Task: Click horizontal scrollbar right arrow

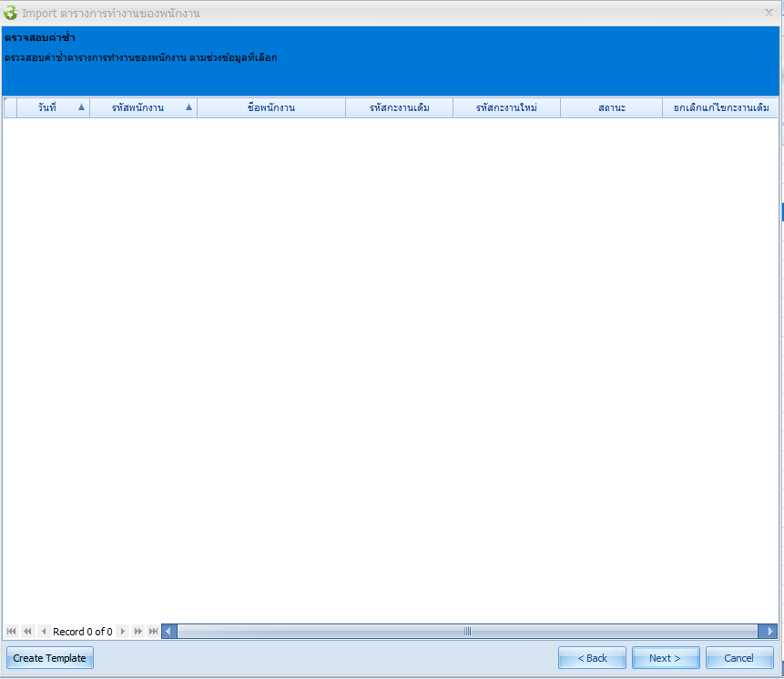Action: coord(768,631)
